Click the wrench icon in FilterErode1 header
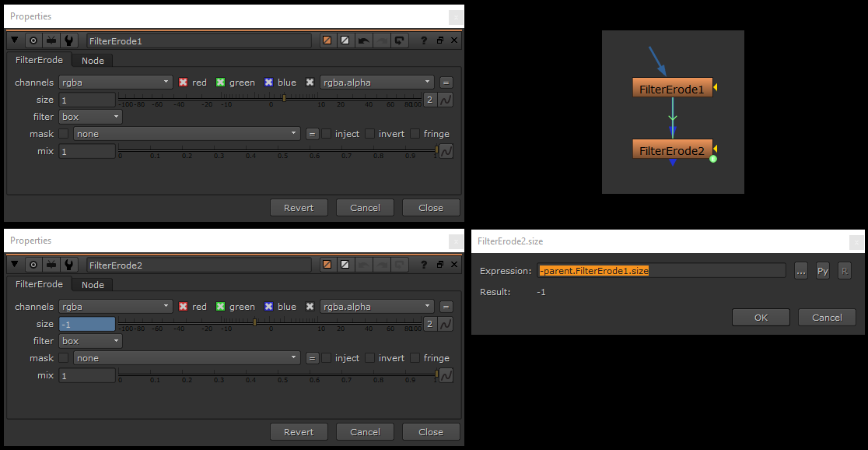The image size is (868, 450). coord(68,40)
